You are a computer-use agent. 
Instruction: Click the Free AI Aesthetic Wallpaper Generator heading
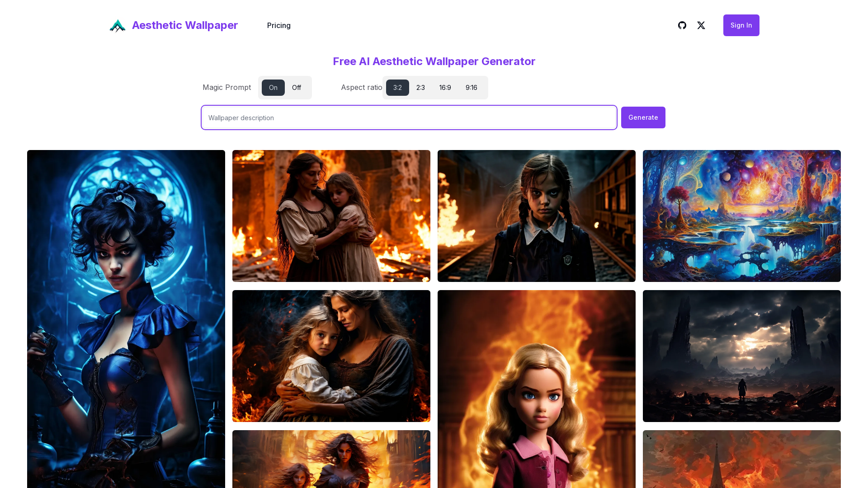[434, 61]
